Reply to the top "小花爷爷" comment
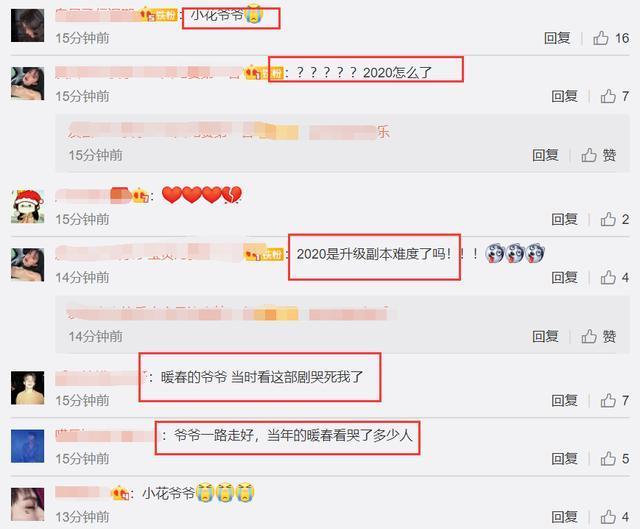 tap(557, 38)
